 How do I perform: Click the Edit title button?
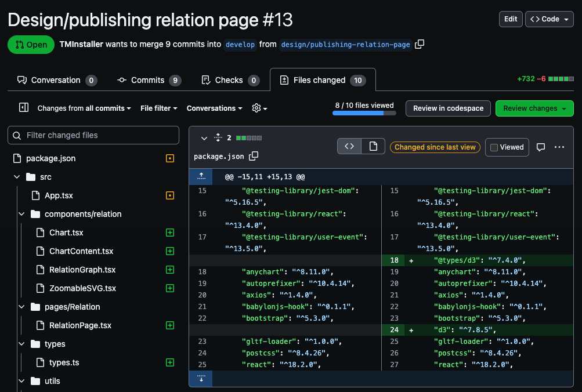pos(511,19)
